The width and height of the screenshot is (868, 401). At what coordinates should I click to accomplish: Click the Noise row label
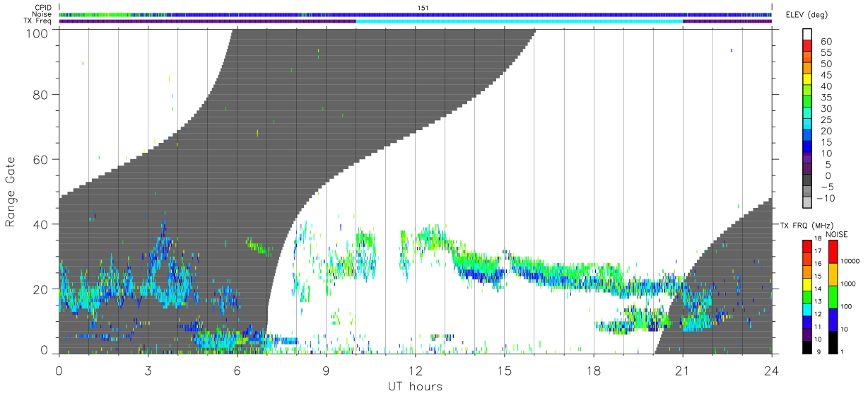click(42, 14)
